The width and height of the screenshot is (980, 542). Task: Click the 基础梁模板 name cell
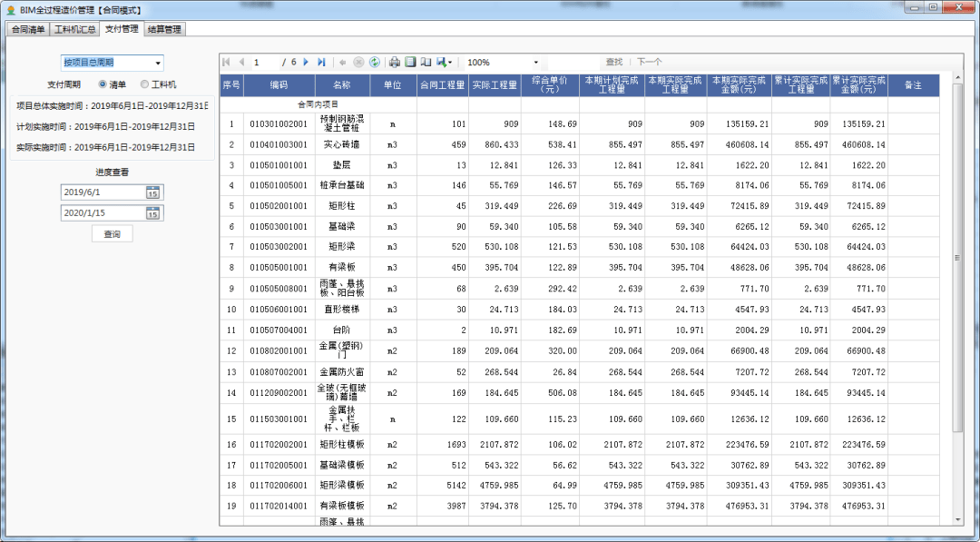tap(342, 465)
